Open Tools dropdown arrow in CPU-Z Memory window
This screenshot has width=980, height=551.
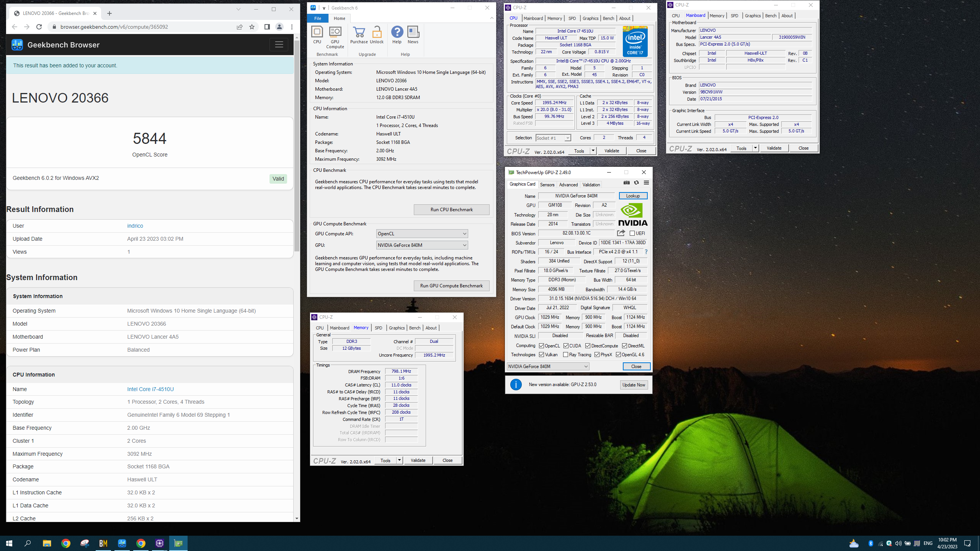point(399,460)
